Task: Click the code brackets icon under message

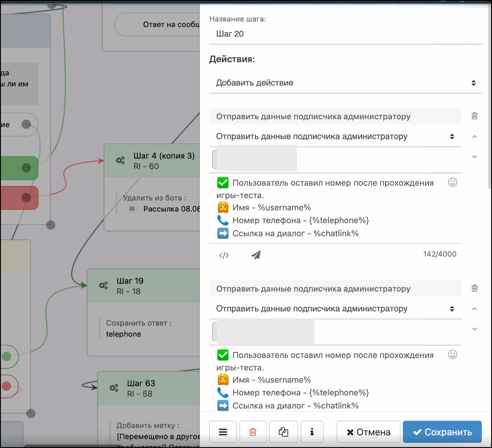Action: pyautogui.click(x=224, y=255)
